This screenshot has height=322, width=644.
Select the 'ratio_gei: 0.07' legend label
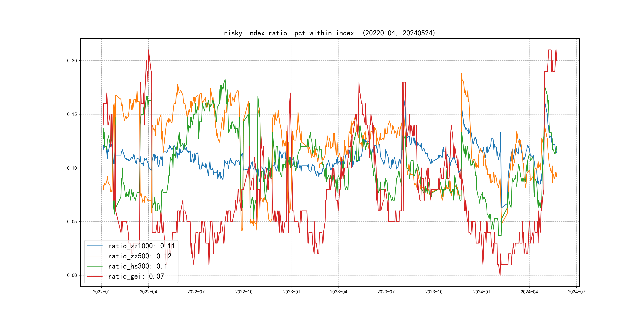tap(136, 276)
